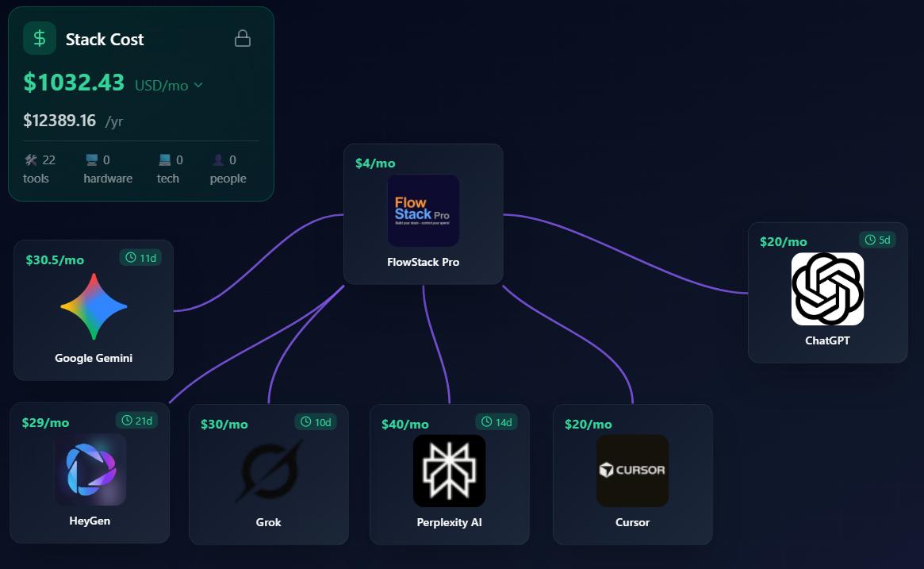This screenshot has height=569, width=924.
Task: Click the Cursor logo
Action: pos(632,470)
